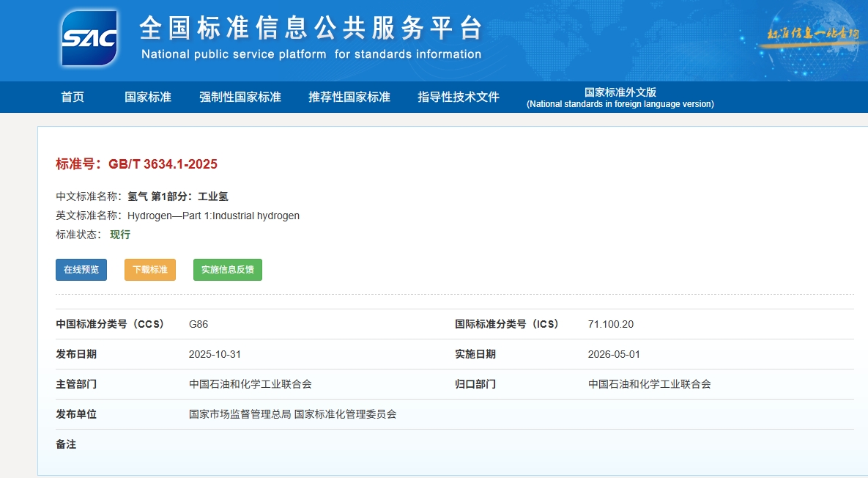Click 归口部门 value 中国石油和化学工业联合会
This screenshot has width=868, height=478.
point(649,384)
